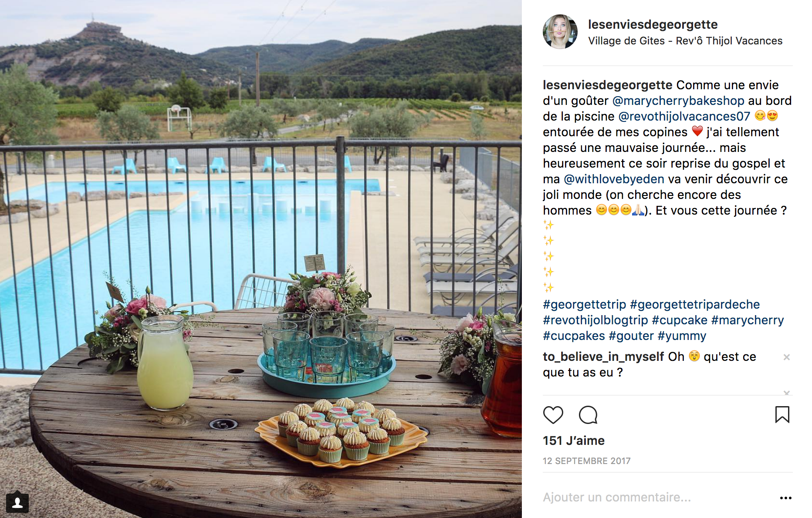Screen dimensions: 812x518
Task: Open #cupcake hashtag
Action: [x=679, y=320]
